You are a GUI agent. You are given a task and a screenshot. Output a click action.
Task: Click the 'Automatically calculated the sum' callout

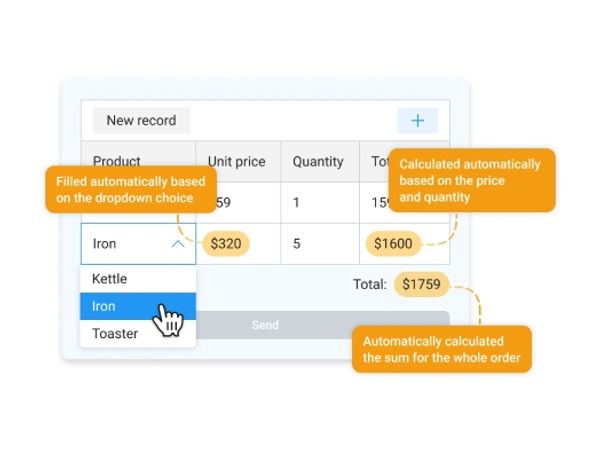coord(441,349)
